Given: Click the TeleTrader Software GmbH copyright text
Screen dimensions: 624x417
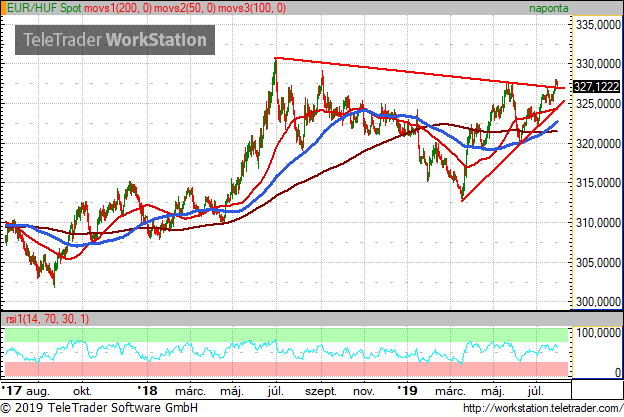Looking at the screenshot, I should point(99,408).
